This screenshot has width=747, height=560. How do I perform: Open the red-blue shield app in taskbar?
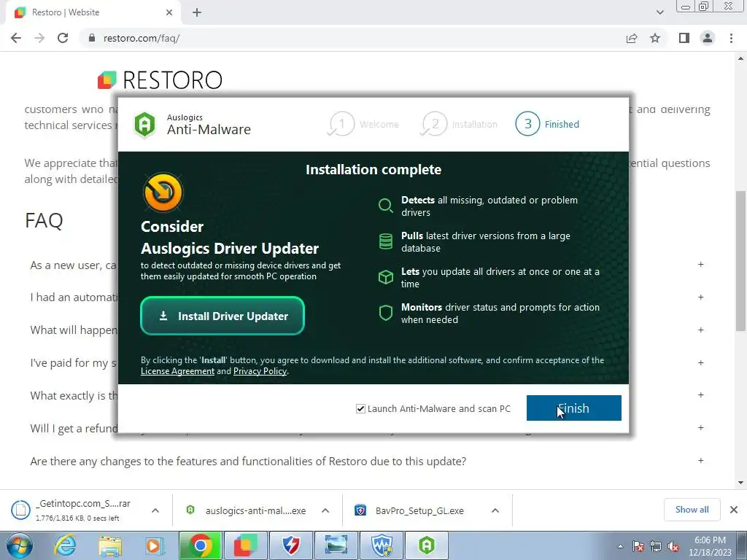(x=290, y=545)
